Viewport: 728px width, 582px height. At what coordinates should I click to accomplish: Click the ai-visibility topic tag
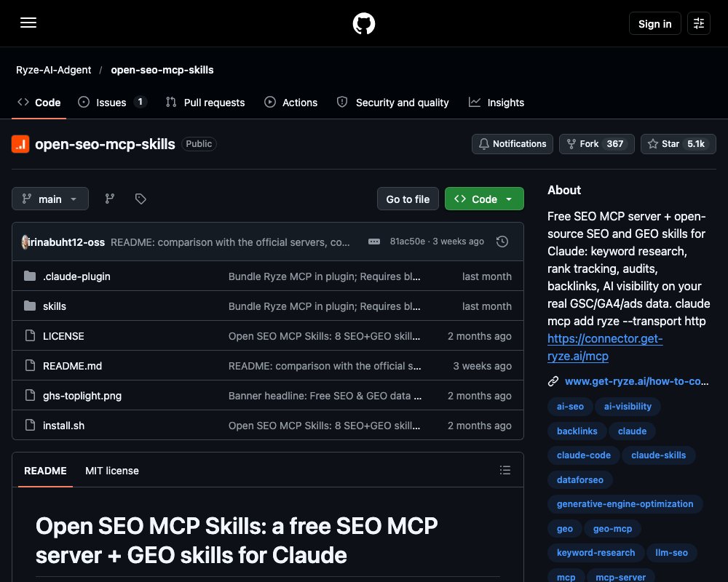coord(628,407)
